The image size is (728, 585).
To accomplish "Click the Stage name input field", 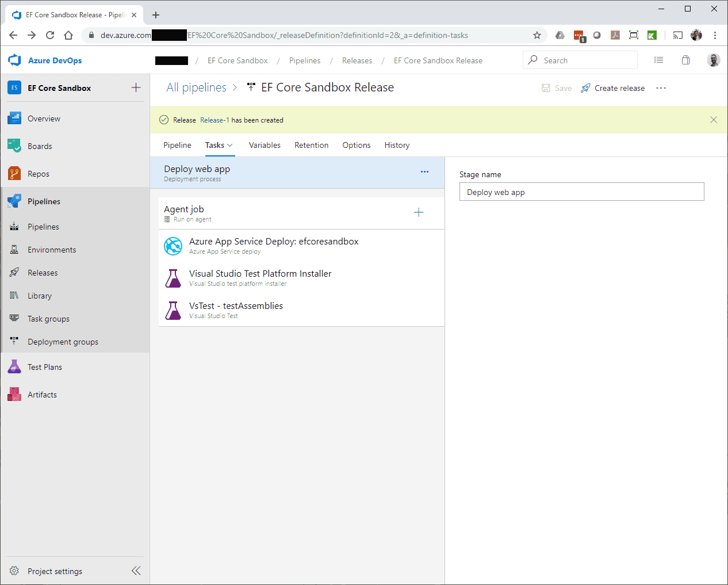I will click(581, 192).
